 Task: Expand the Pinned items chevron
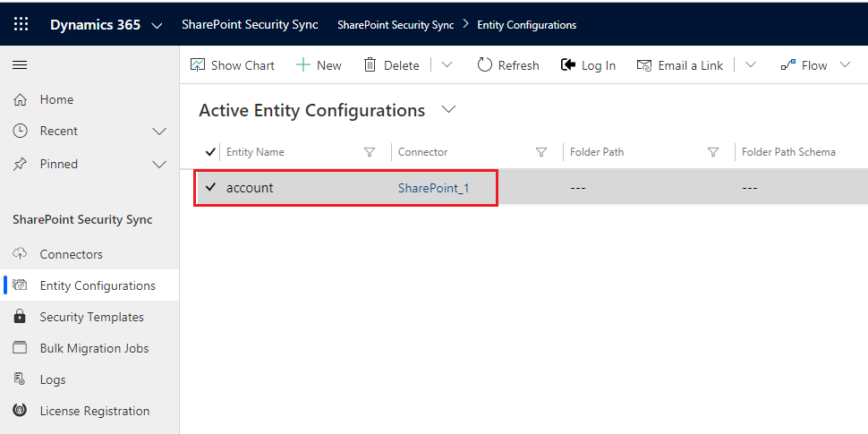(159, 165)
